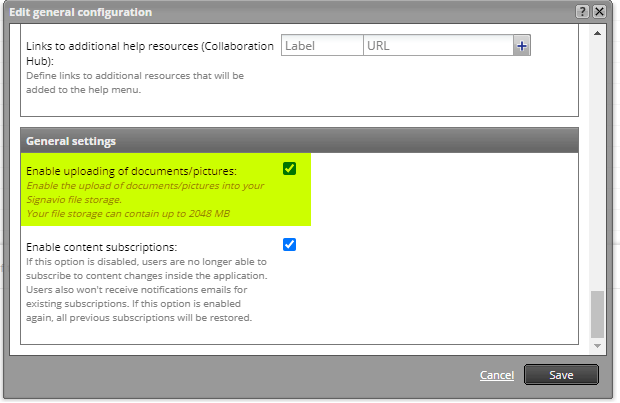Focus the URL input field

click(438, 46)
